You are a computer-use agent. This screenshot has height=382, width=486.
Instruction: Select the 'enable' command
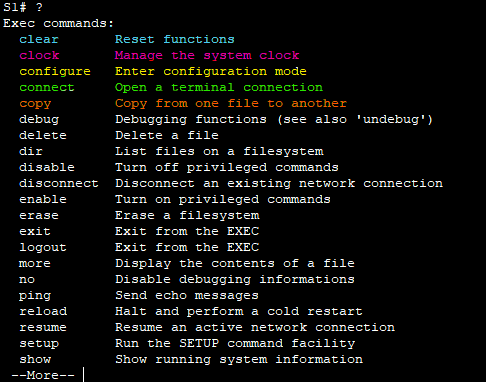(43, 199)
